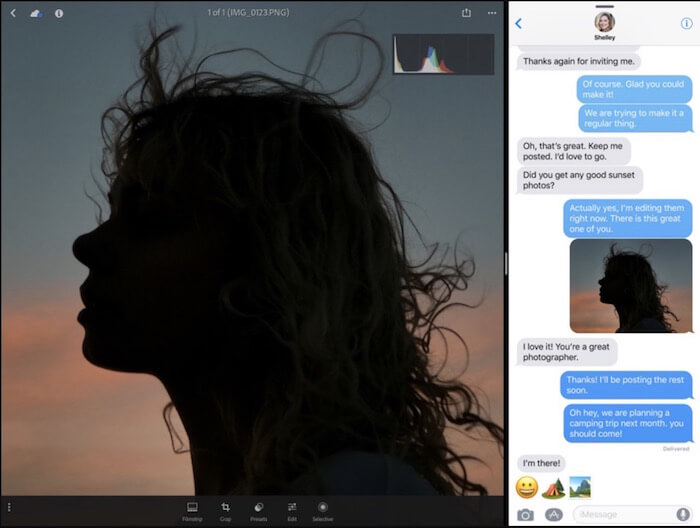700x528 pixels.
Task: Open the Edit adjustments panel
Action: click(292, 511)
